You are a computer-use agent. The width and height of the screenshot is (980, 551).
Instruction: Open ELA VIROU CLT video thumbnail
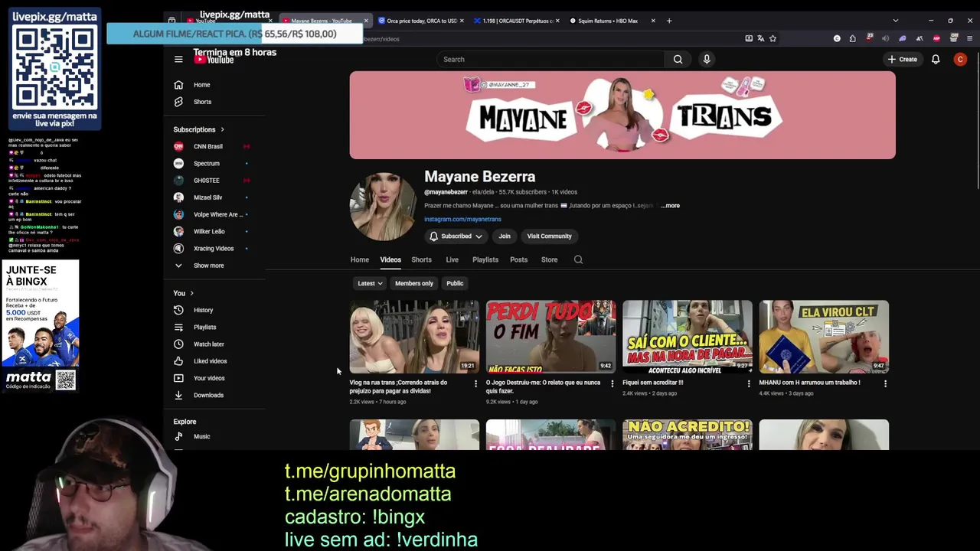click(x=824, y=337)
